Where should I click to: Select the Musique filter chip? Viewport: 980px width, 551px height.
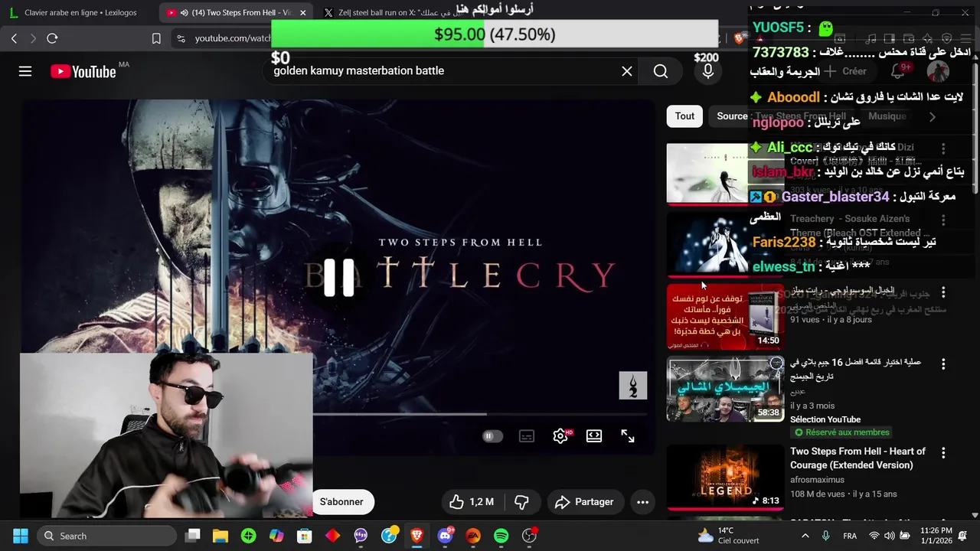887,116
